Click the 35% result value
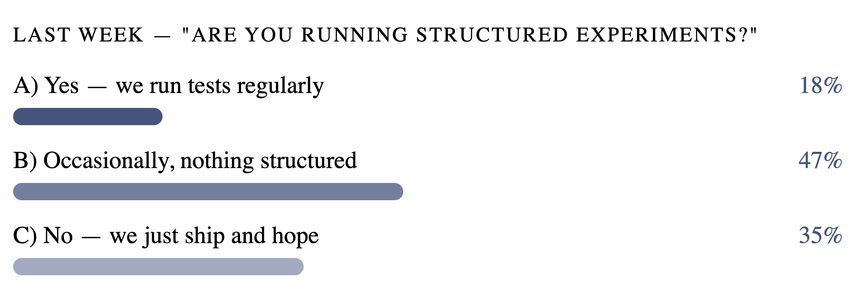This screenshot has height=296, width=868. (821, 235)
